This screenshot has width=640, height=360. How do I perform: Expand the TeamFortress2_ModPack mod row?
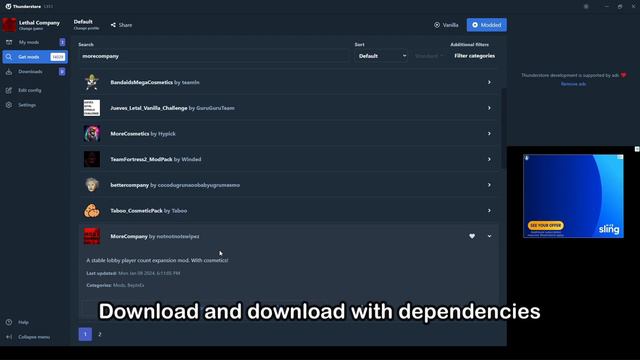tap(289, 160)
